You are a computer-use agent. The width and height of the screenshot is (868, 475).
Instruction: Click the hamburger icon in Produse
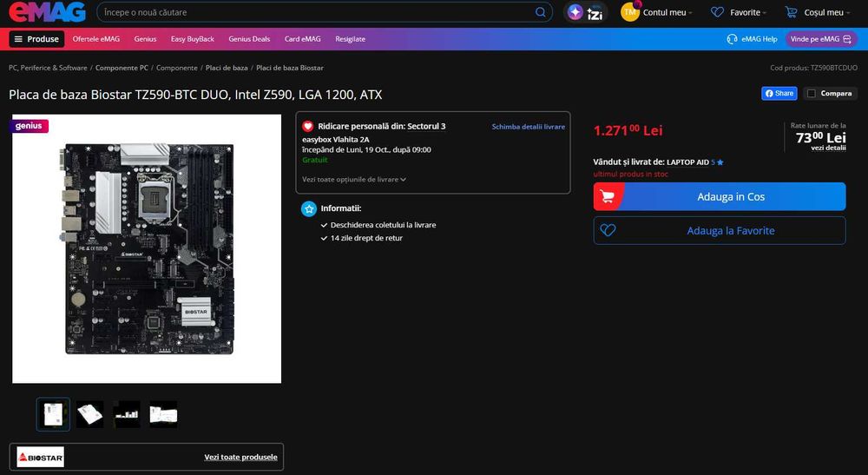pyautogui.click(x=18, y=39)
